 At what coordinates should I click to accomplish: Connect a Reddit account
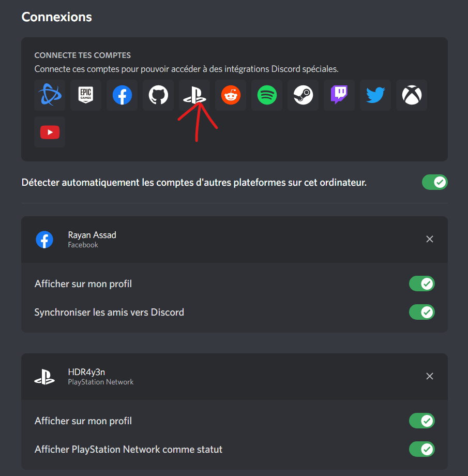click(231, 95)
